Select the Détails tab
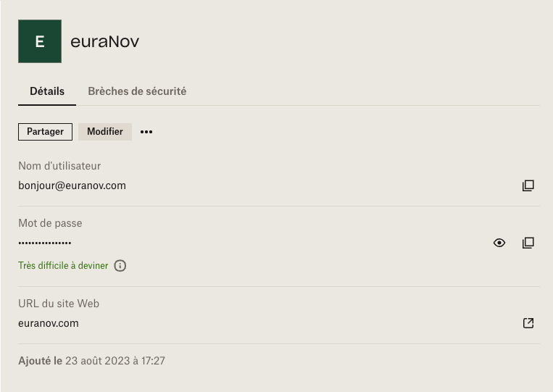553x392 pixels. pyautogui.click(x=47, y=91)
